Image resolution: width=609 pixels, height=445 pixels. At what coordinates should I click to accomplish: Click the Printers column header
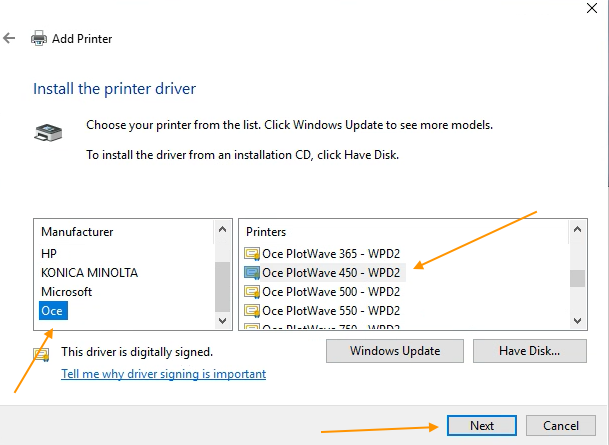coord(266,232)
